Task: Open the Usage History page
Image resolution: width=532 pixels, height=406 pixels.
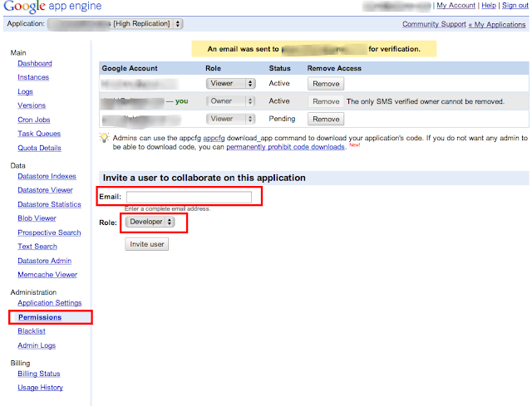Action: (x=40, y=388)
